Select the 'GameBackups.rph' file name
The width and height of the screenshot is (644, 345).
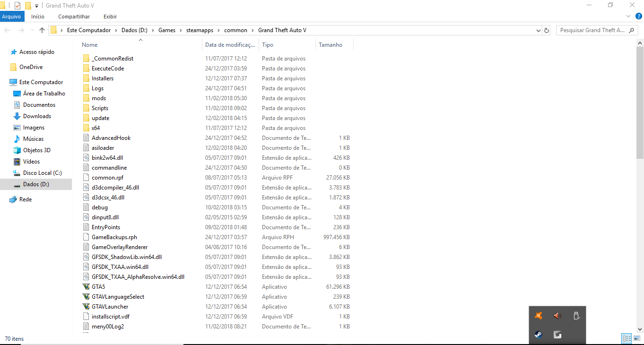tap(114, 237)
